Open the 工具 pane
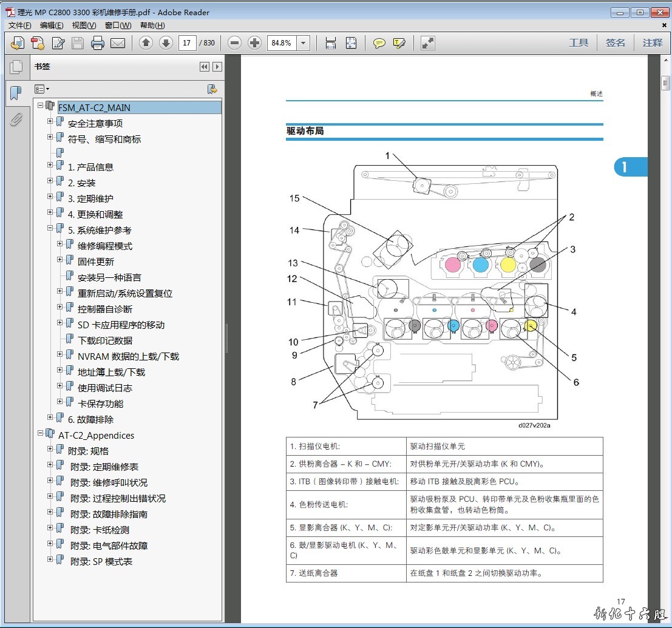Screen dimensions: 672x628 579,43
